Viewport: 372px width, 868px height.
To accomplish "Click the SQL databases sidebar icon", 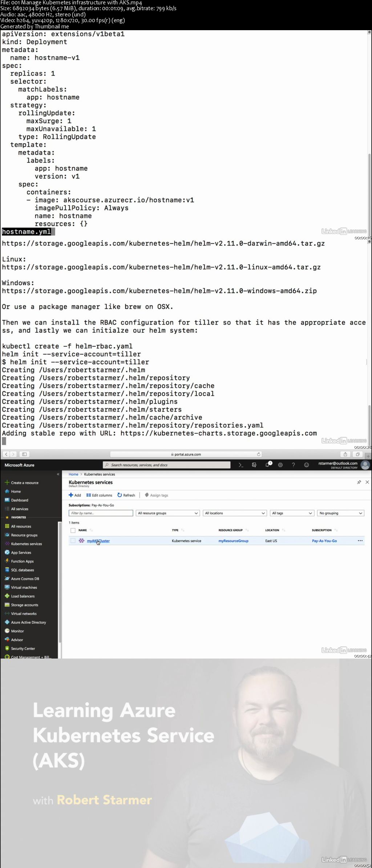I will click(7, 570).
